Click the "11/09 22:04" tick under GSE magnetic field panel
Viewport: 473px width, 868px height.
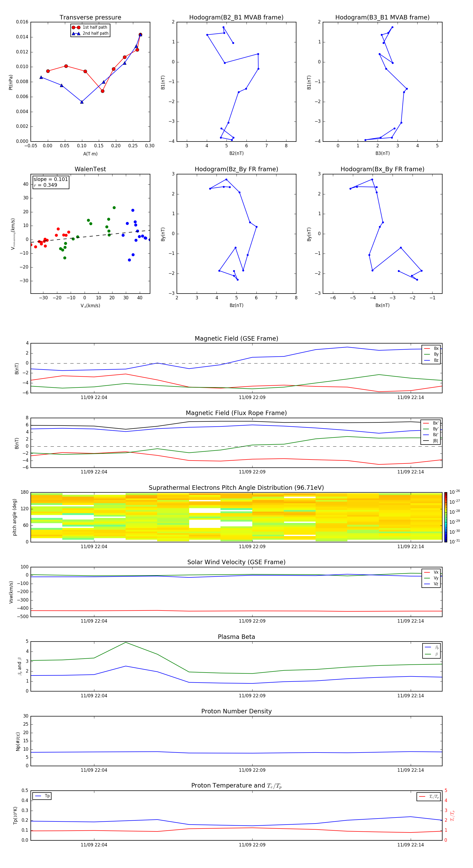(94, 398)
